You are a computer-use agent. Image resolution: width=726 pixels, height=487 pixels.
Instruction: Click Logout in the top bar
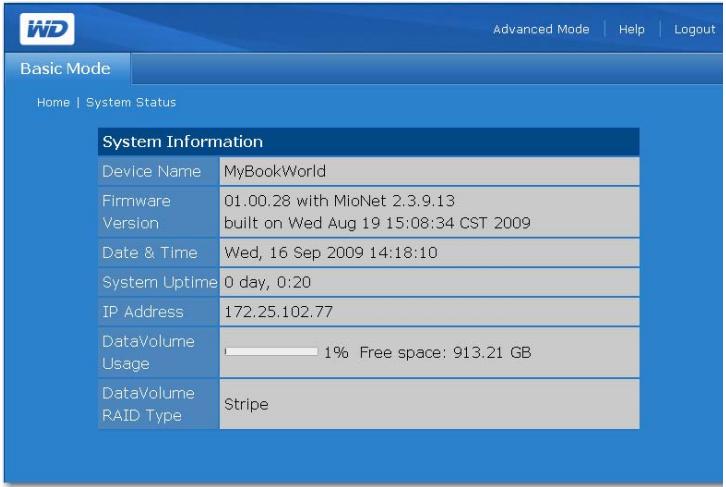tap(695, 30)
